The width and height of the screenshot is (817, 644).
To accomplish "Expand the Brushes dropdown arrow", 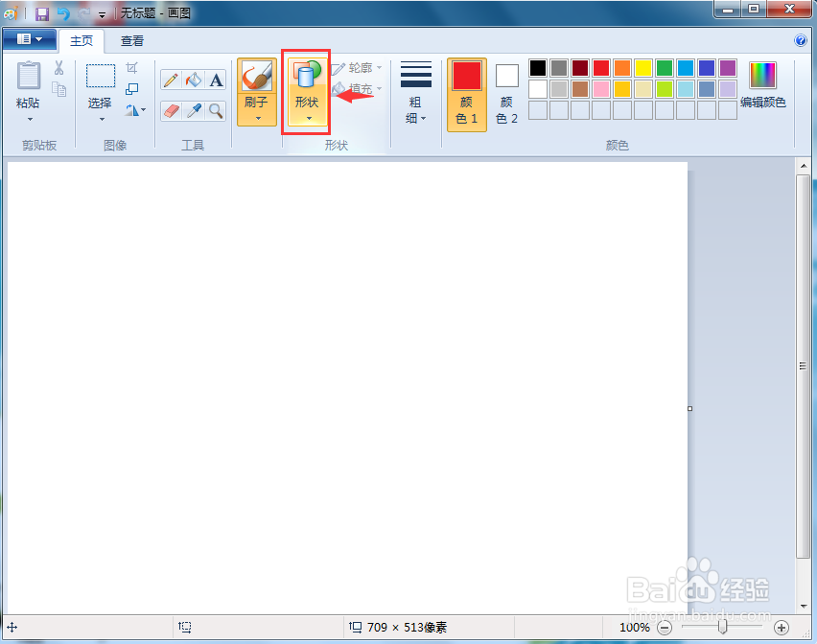I will coord(259,119).
